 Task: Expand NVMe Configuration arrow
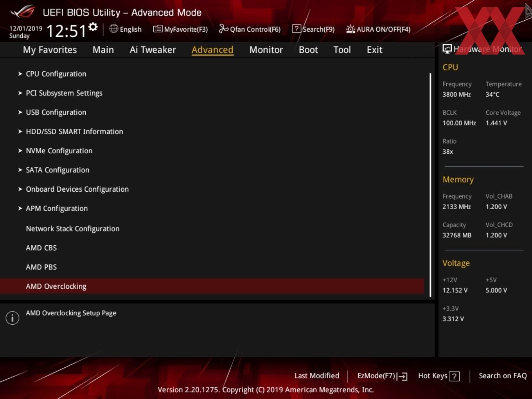pos(20,150)
